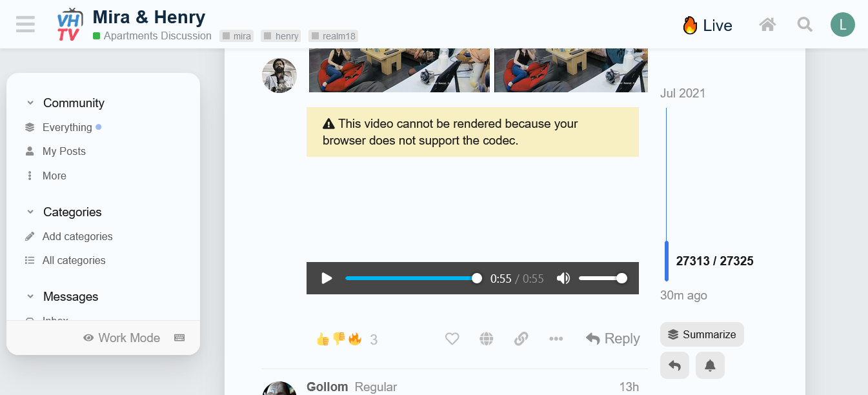Image resolution: width=868 pixels, height=395 pixels.
Task: Click the 27313 / 27325 post counter
Action: pyautogui.click(x=714, y=261)
